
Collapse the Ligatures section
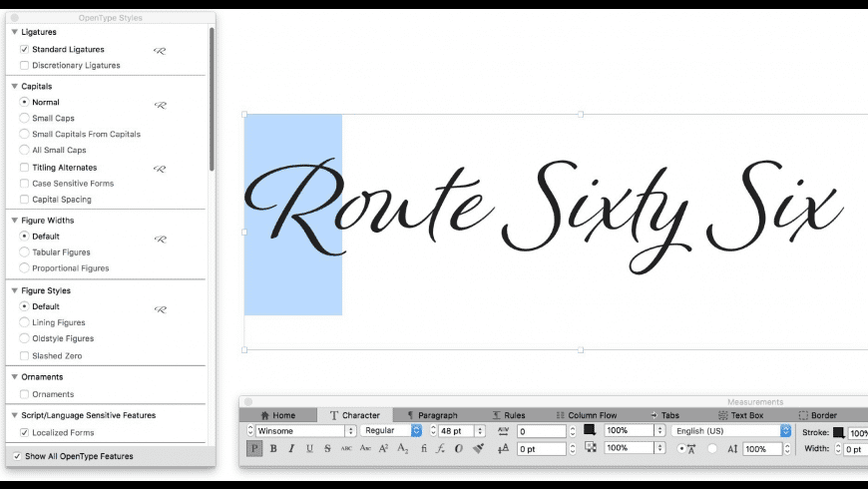coord(15,32)
